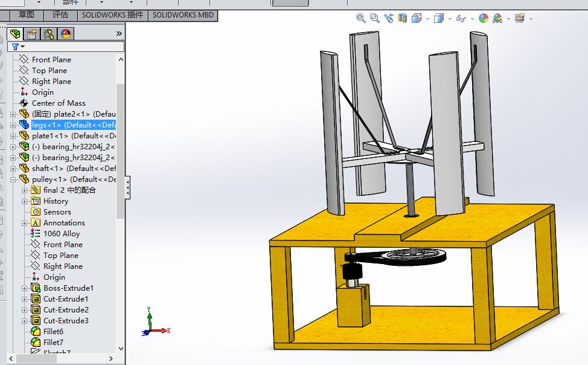The image size is (588, 365).
Task: Click the pulley<1> component icon
Action: pyautogui.click(x=24, y=179)
